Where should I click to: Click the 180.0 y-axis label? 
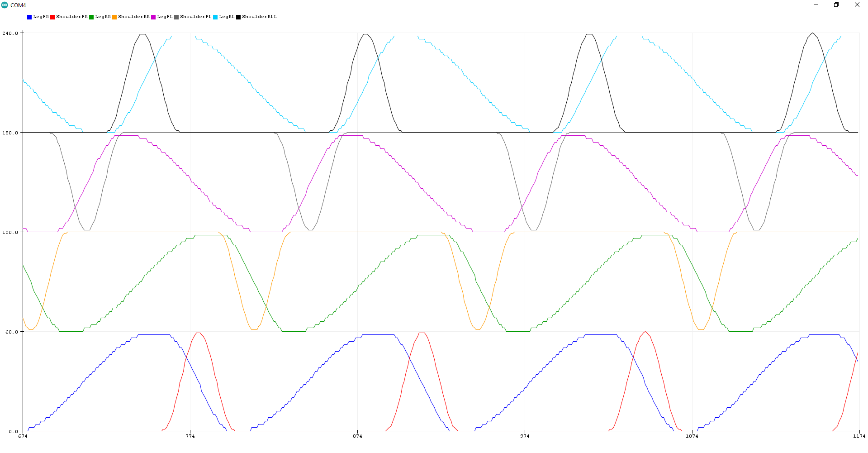pos(10,133)
